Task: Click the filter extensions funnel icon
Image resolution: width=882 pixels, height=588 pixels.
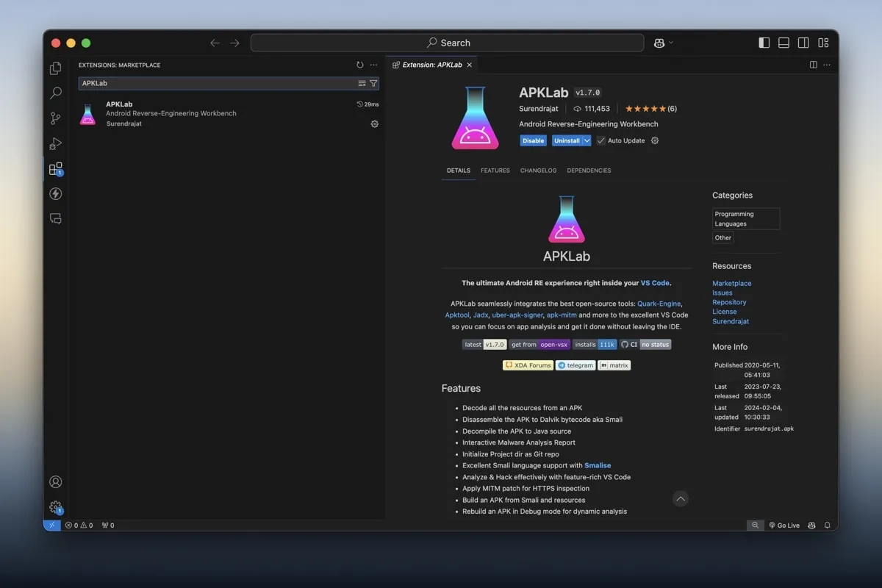Action: 373,84
